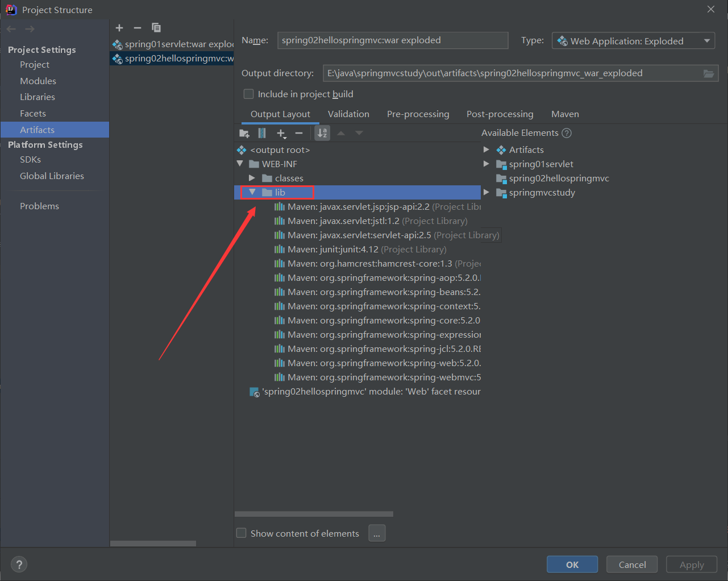Click the Cancel button
This screenshot has width=728, height=581.
coord(632,565)
